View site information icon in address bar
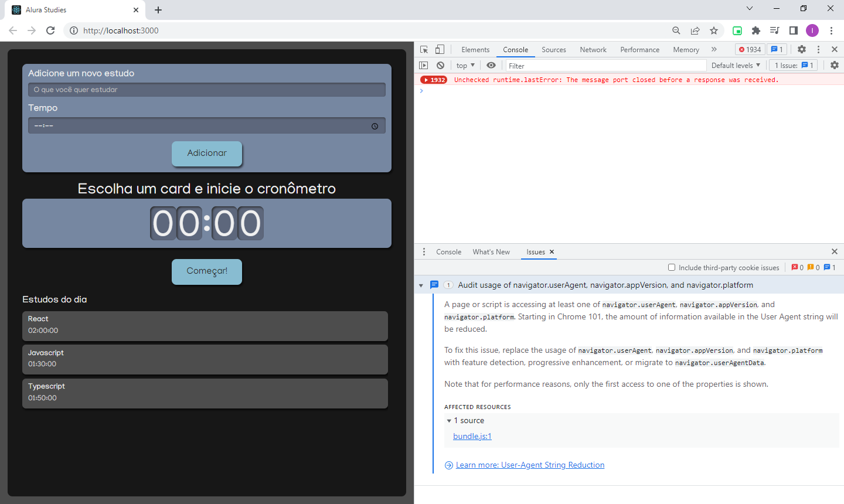Image resolution: width=844 pixels, height=504 pixels. pos(74,30)
